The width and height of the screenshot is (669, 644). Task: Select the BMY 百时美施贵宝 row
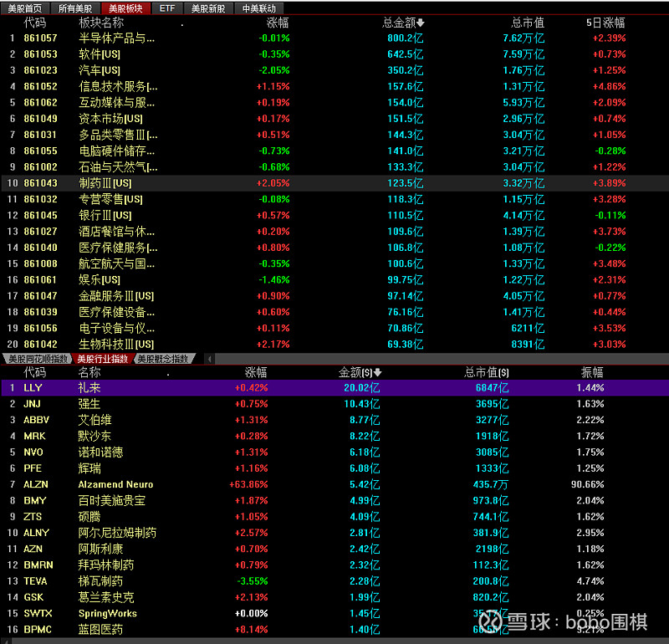click(334, 501)
